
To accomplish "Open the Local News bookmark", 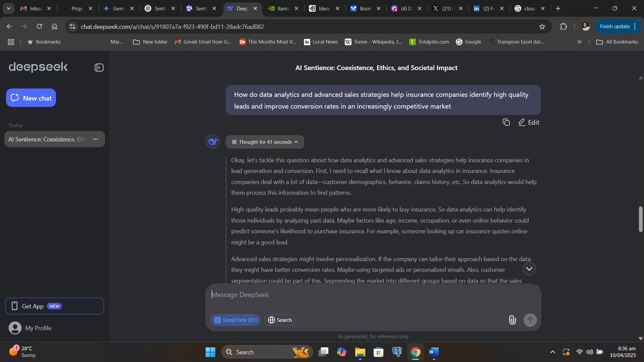I will (x=321, y=42).
